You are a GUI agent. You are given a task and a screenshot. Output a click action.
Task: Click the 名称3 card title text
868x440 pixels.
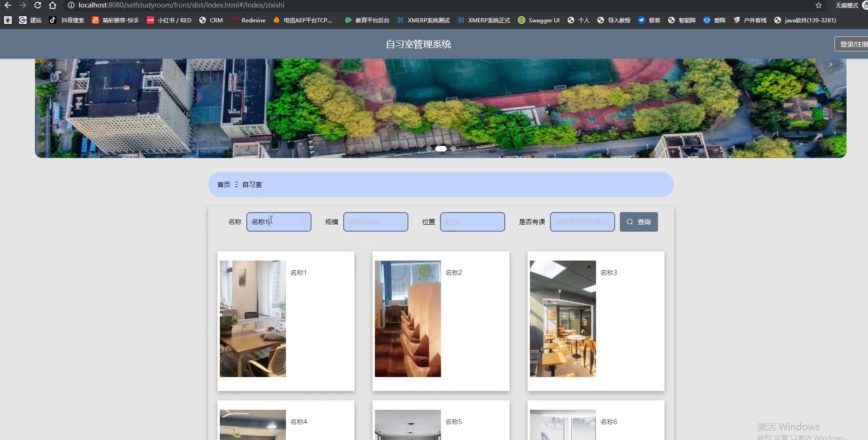click(609, 273)
